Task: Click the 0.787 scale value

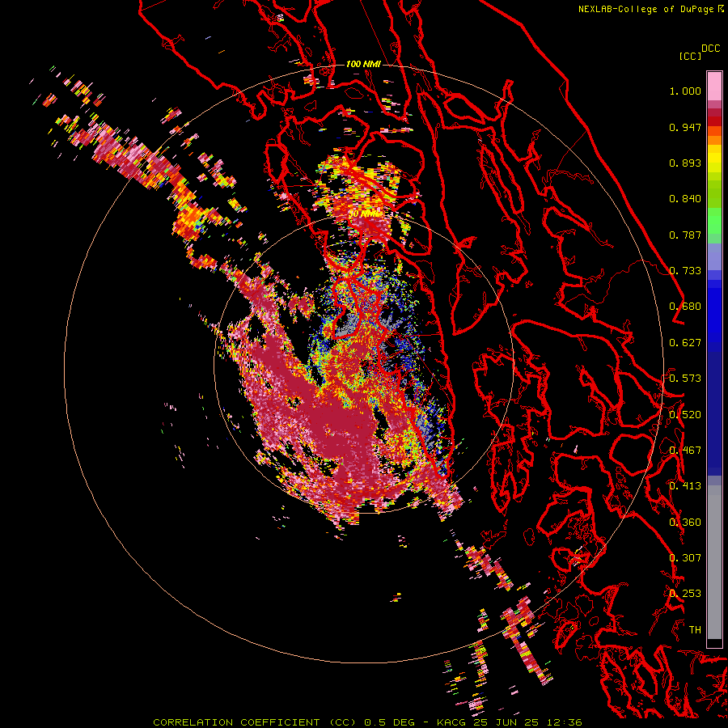Action: [x=685, y=235]
